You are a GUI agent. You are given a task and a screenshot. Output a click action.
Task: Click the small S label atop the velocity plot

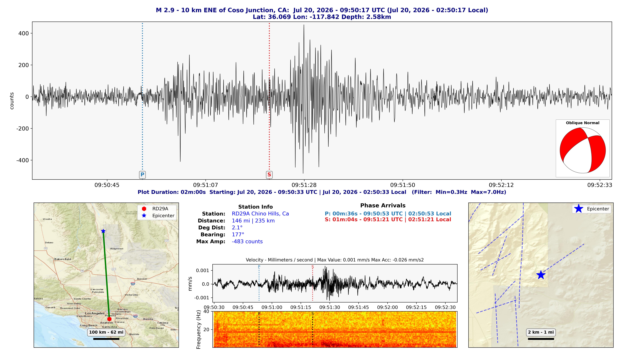click(312, 267)
